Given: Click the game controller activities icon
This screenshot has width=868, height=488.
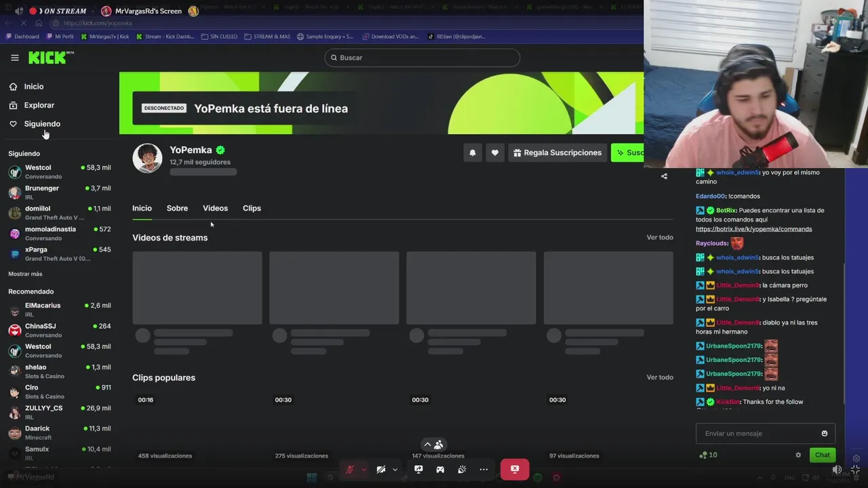Looking at the screenshot, I should coord(440,469).
